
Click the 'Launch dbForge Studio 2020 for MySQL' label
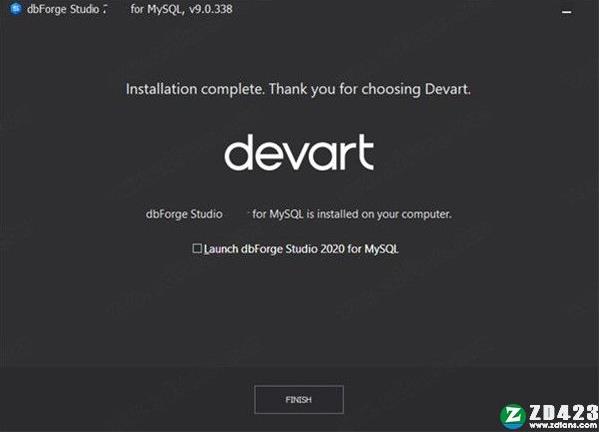click(301, 249)
